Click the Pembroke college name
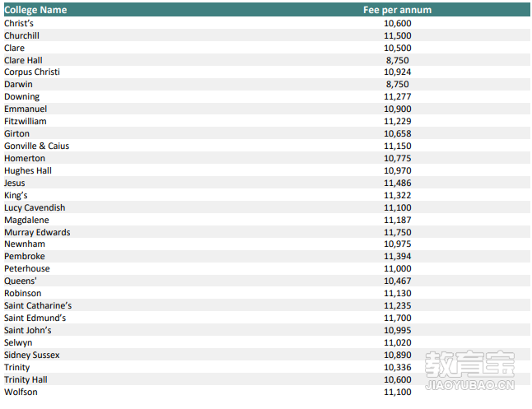Screen dimensions: 532x409 [x=25, y=257]
